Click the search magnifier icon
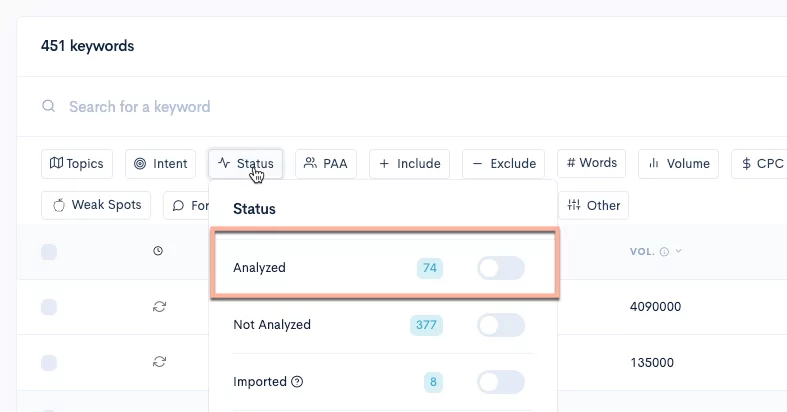 point(48,106)
